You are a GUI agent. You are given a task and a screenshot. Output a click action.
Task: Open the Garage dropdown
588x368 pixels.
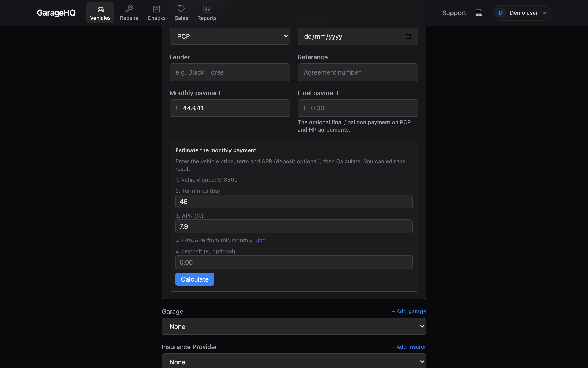294,326
